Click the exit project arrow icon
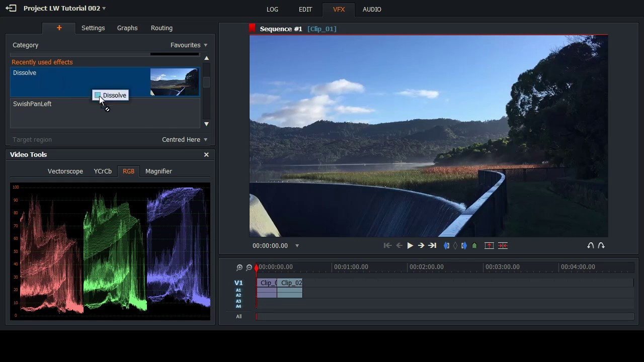644x362 pixels. point(11,8)
